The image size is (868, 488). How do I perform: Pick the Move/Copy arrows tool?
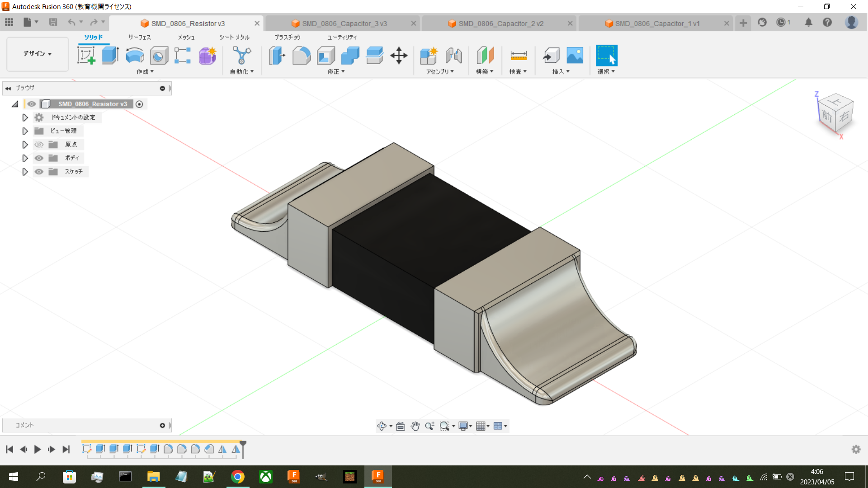click(399, 56)
